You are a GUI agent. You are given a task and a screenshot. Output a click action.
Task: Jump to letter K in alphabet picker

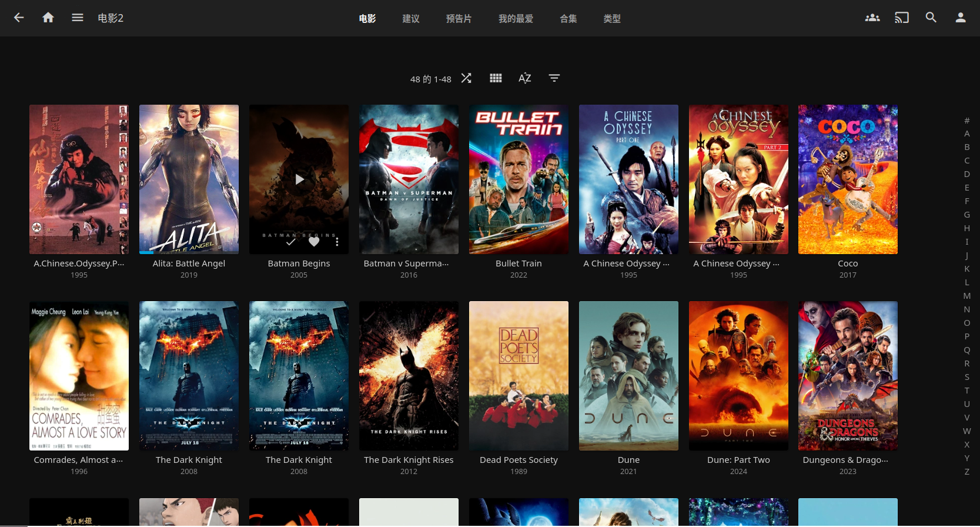(966, 269)
